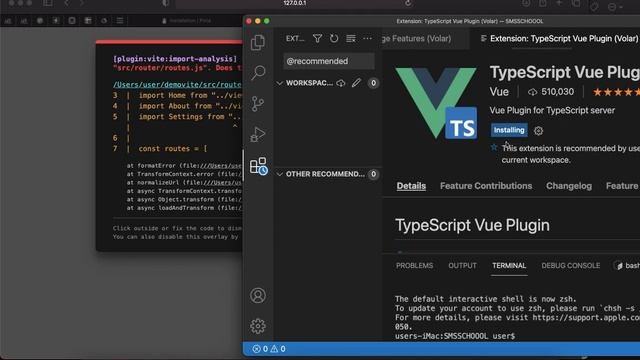
Task: Select the Terminal panel tab
Action: click(509, 266)
